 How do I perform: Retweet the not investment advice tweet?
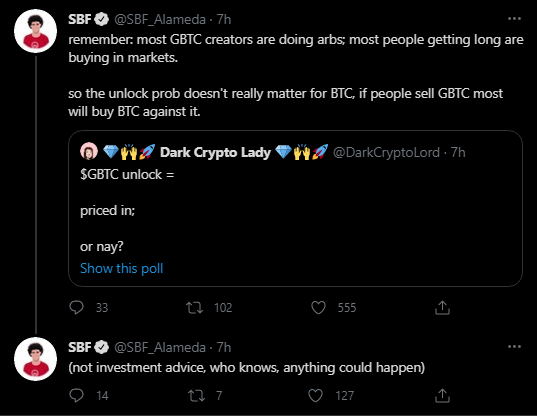click(x=197, y=395)
